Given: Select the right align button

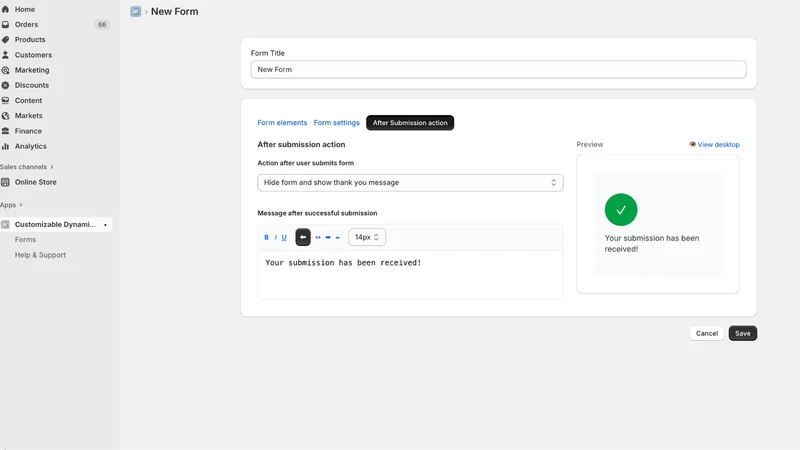Looking at the screenshot, I should pyautogui.click(x=328, y=237).
